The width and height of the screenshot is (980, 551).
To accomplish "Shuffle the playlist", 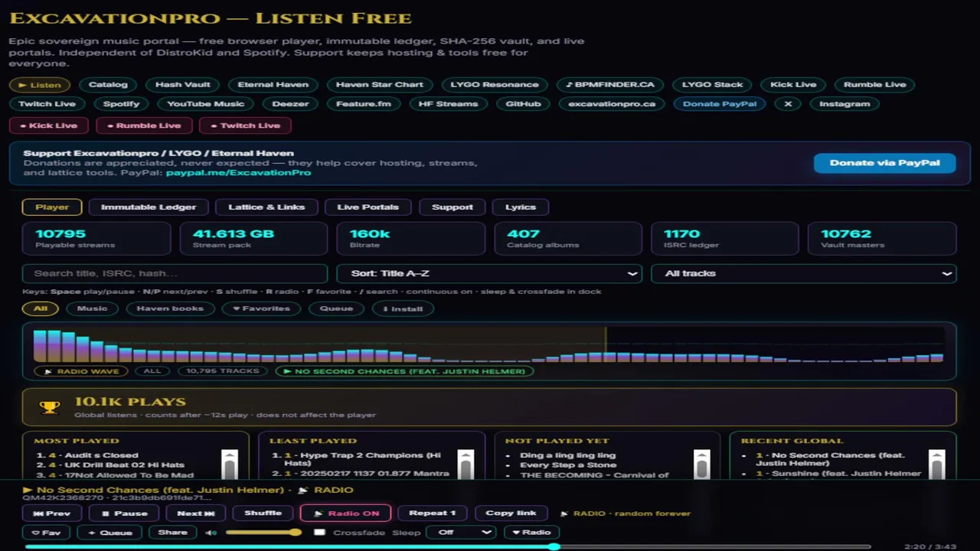I will [x=263, y=514].
